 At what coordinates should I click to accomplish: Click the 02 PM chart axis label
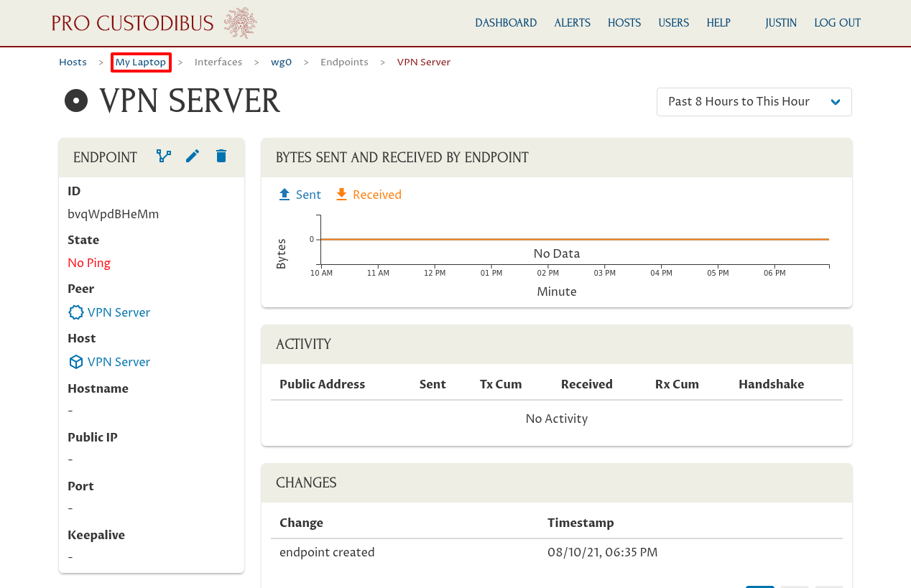tap(548, 274)
